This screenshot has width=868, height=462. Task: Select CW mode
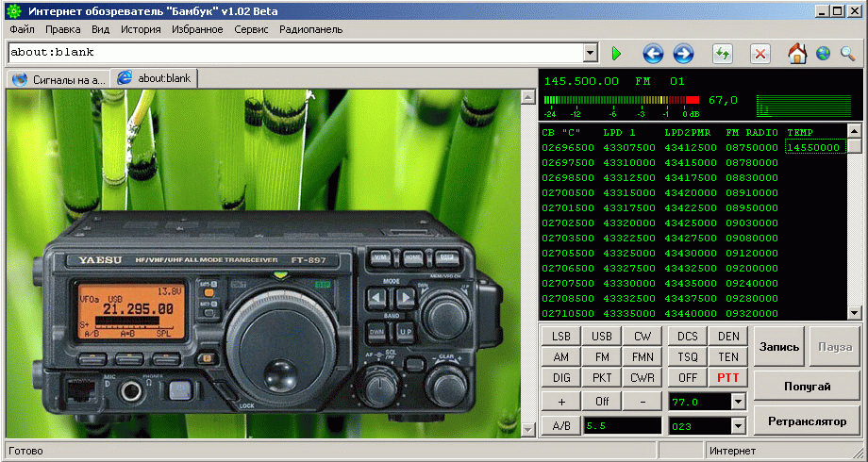[x=643, y=337]
